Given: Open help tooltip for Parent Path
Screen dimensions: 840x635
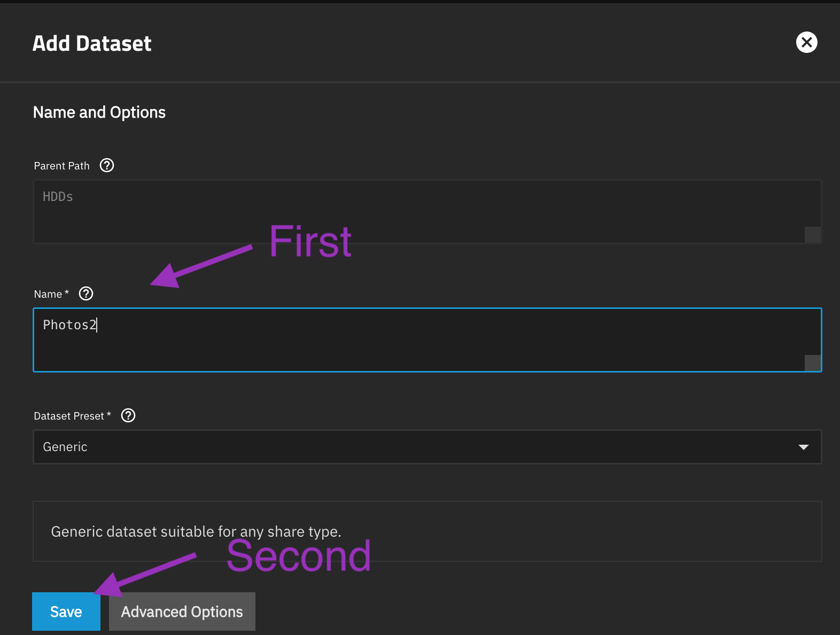Looking at the screenshot, I should tap(107, 165).
